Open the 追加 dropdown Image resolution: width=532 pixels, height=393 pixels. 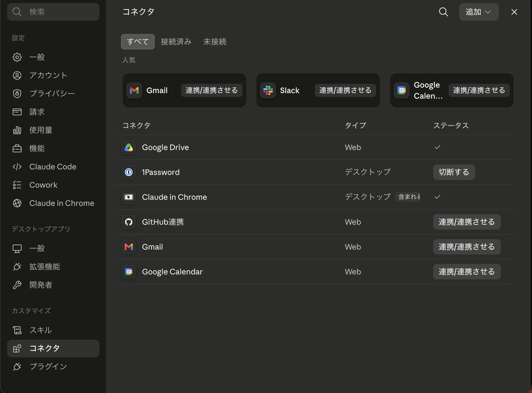pyautogui.click(x=479, y=12)
